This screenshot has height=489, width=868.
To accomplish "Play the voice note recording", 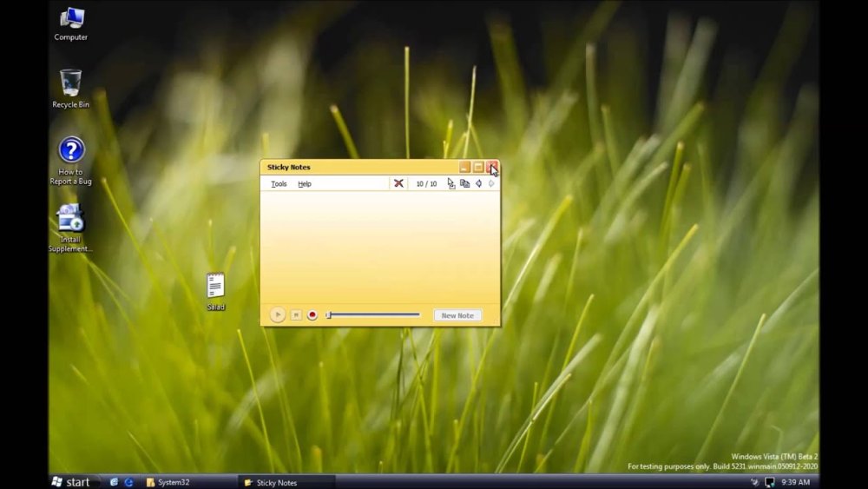I will (x=278, y=315).
